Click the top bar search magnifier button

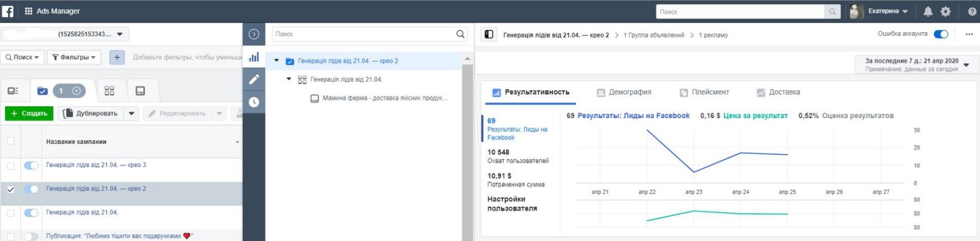tap(833, 12)
